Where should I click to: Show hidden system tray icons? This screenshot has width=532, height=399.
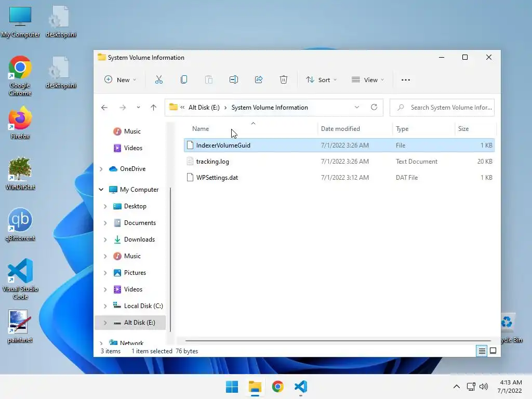point(457,387)
